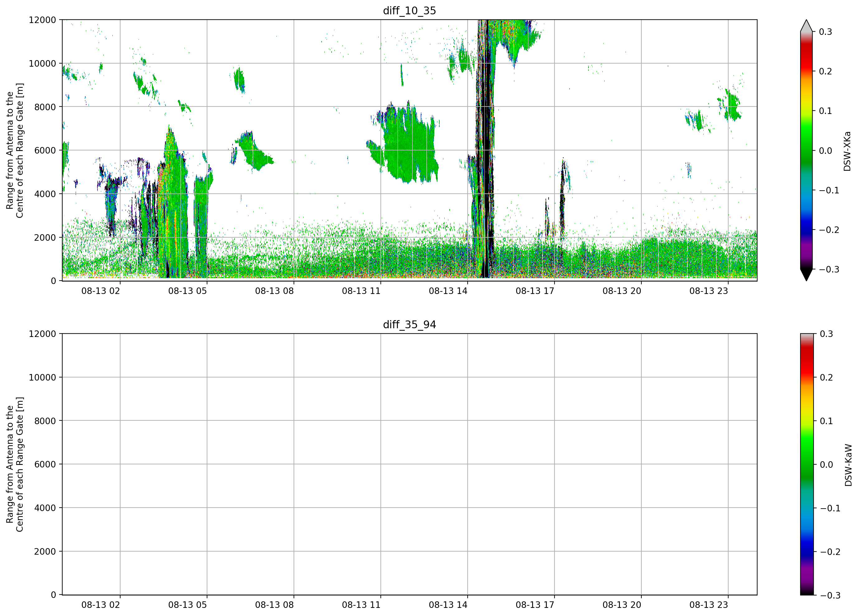The width and height of the screenshot is (859, 616).
Task: Click the 08-13 11 tick label on bottom plot
Action: [361, 605]
